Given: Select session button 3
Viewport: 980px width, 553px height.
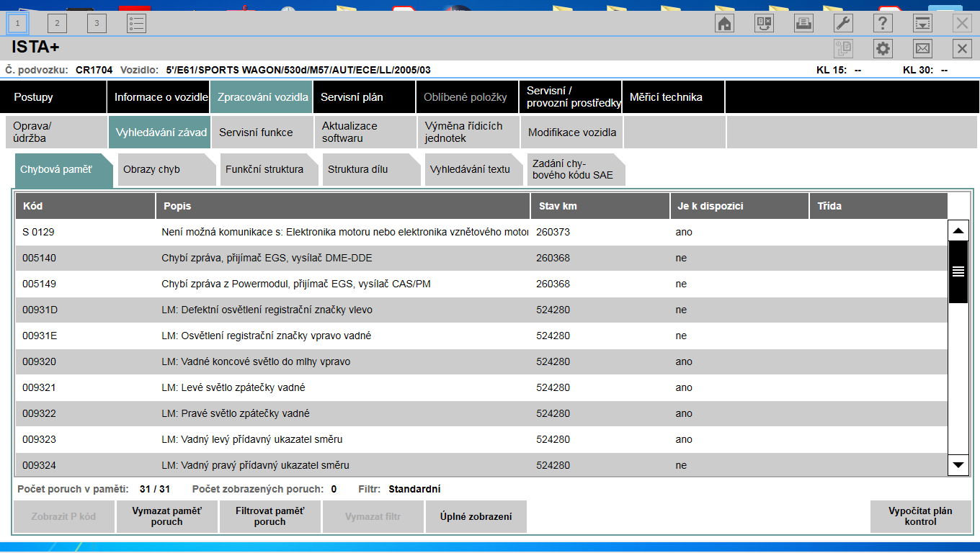Looking at the screenshot, I should pyautogui.click(x=97, y=23).
